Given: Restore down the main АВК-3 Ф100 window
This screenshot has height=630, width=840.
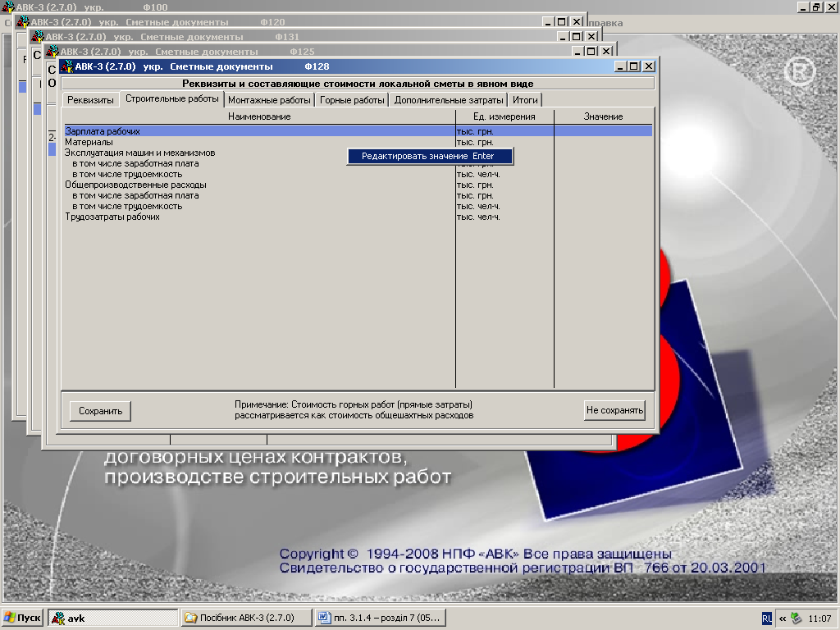Looking at the screenshot, I should pyautogui.click(x=816, y=7).
